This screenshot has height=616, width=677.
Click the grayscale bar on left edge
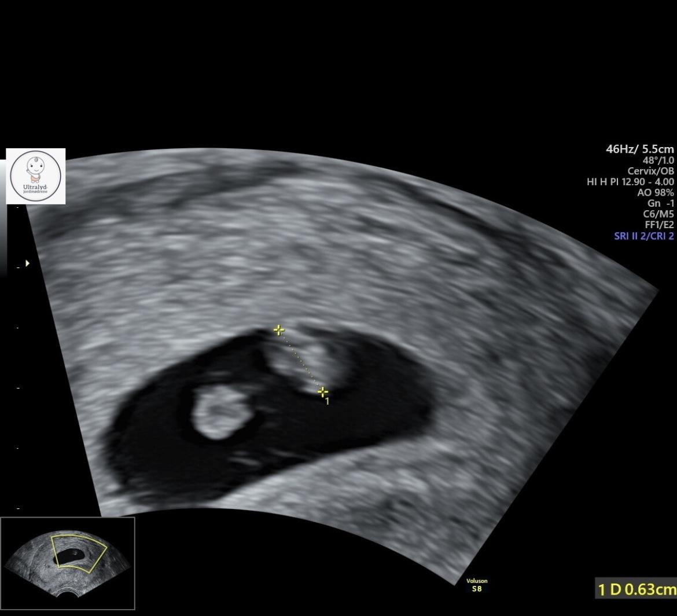click(3, 218)
